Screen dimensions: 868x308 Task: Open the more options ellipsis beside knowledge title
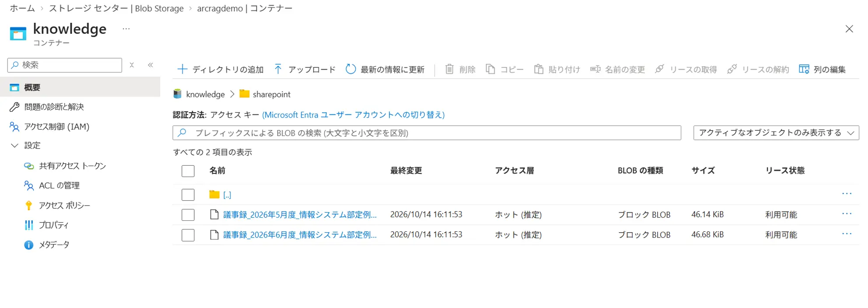click(x=126, y=29)
